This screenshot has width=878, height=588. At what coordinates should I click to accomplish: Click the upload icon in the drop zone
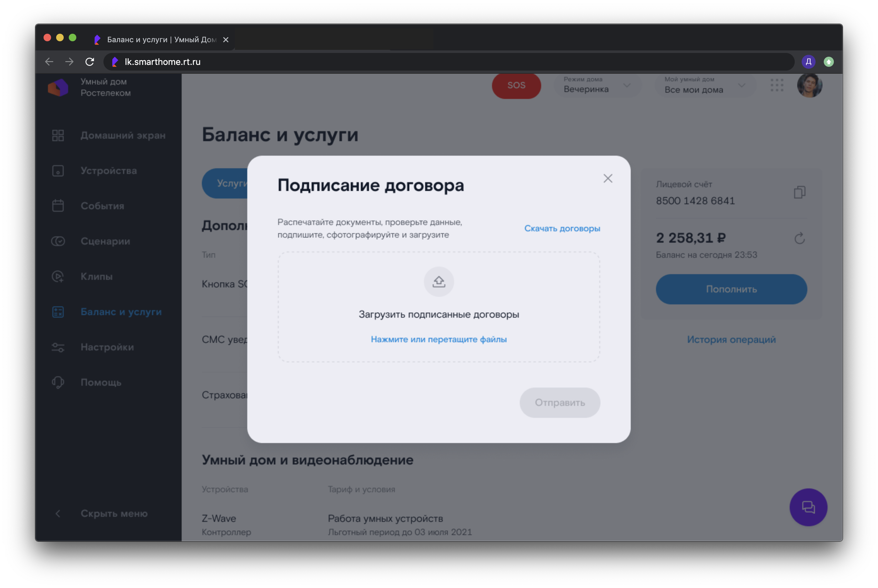pyautogui.click(x=439, y=282)
